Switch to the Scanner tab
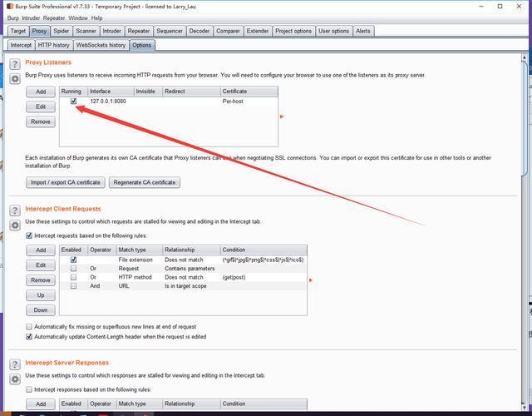532x416 pixels. [x=86, y=31]
